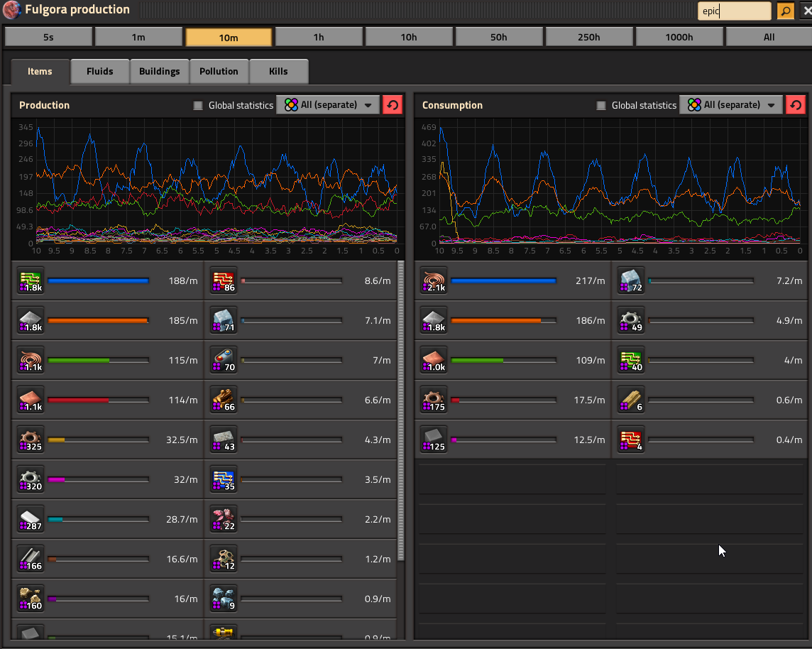This screenshot has width=812, height=649.
Task: Click the Production line graph
Action: (208, 187)
